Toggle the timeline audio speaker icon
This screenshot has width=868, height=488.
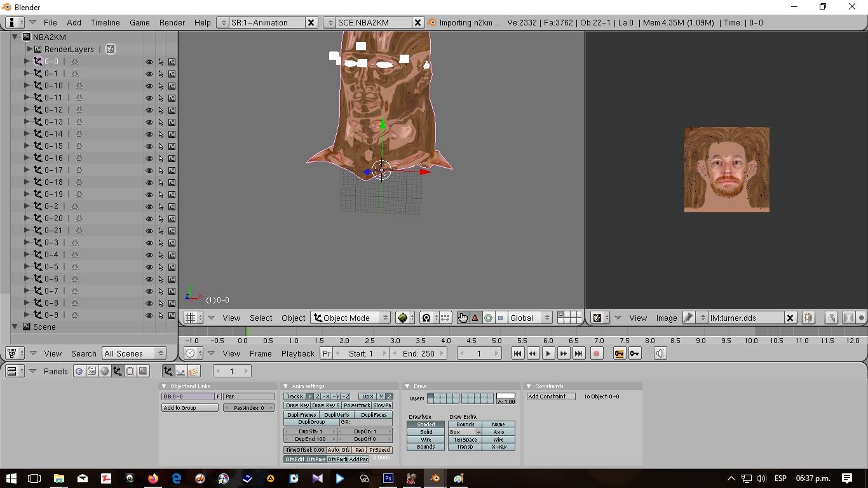(660, 353)
